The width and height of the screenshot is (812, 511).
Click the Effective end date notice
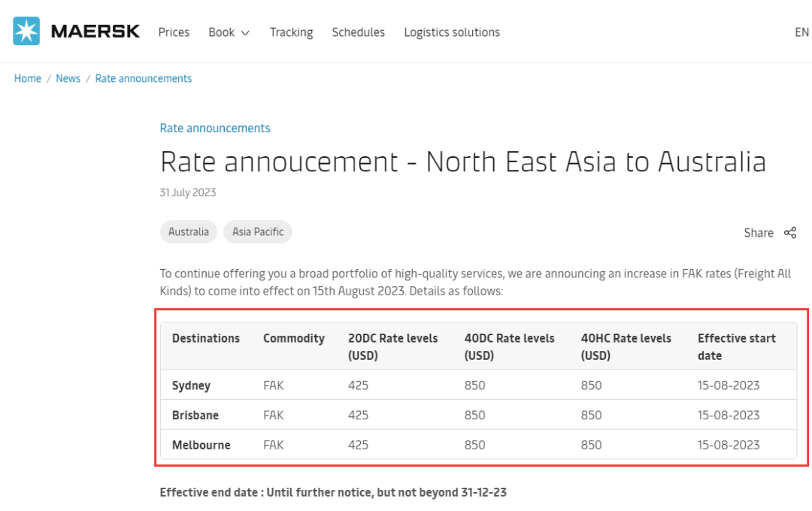point(333,492)
